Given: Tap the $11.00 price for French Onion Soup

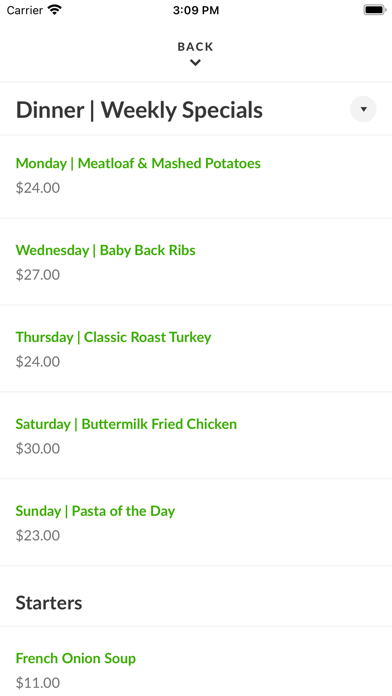Looking at the screenshot, I should click(x=38, y=683).
